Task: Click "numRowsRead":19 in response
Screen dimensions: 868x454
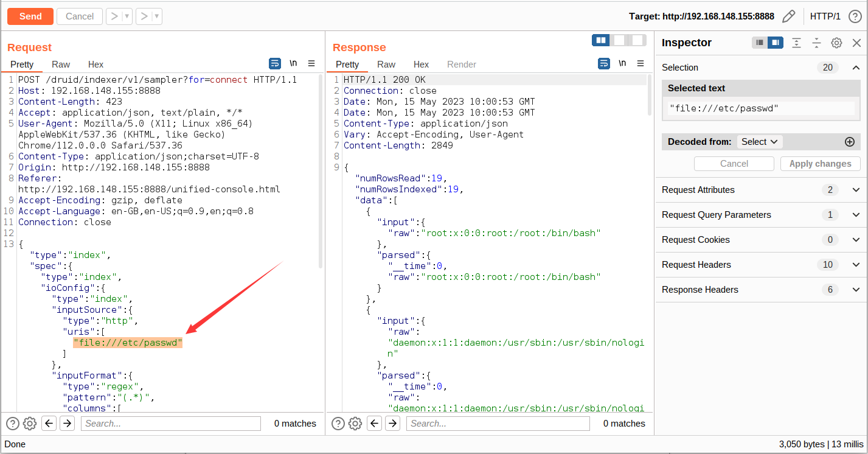Action: [401, 178]
